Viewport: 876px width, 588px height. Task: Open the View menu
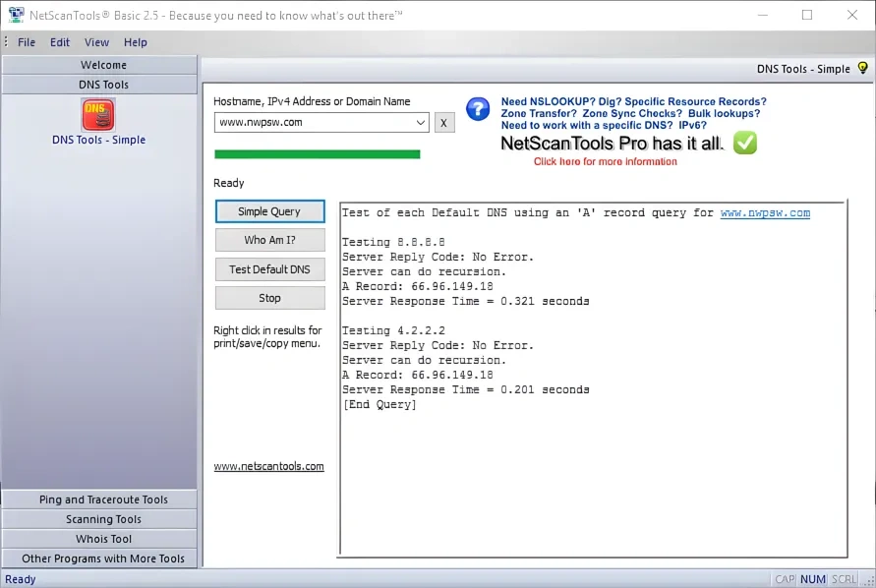(x=96, y=42)
